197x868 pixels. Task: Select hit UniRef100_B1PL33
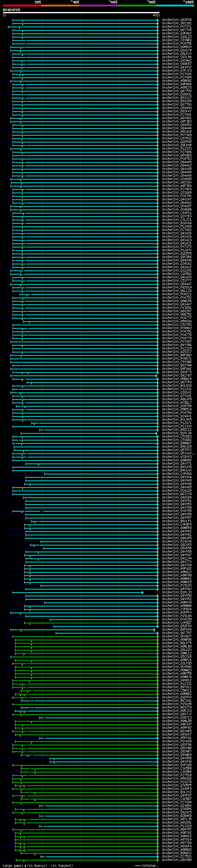click(x=177, y=592)
